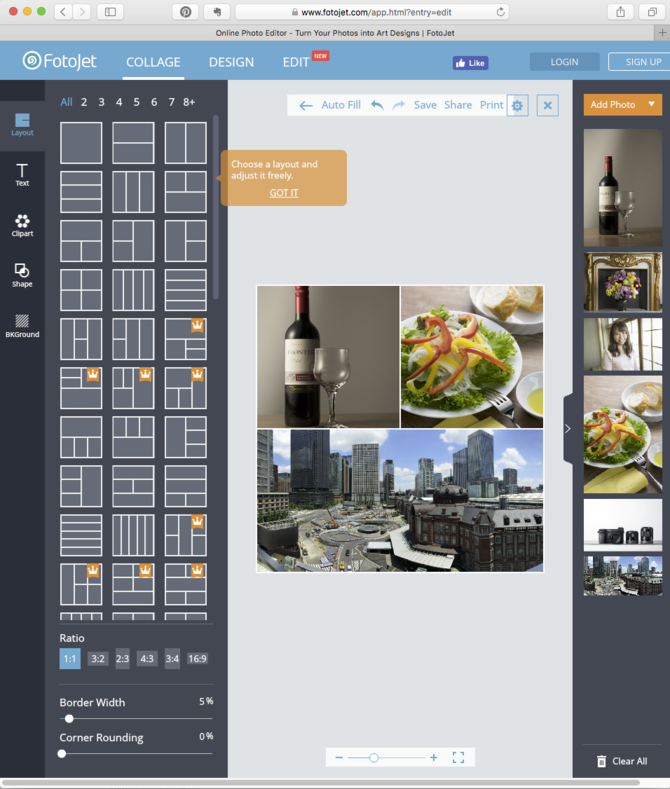Click the FotoJet logo
Screen dimensions: 670x789
[59, 61]
